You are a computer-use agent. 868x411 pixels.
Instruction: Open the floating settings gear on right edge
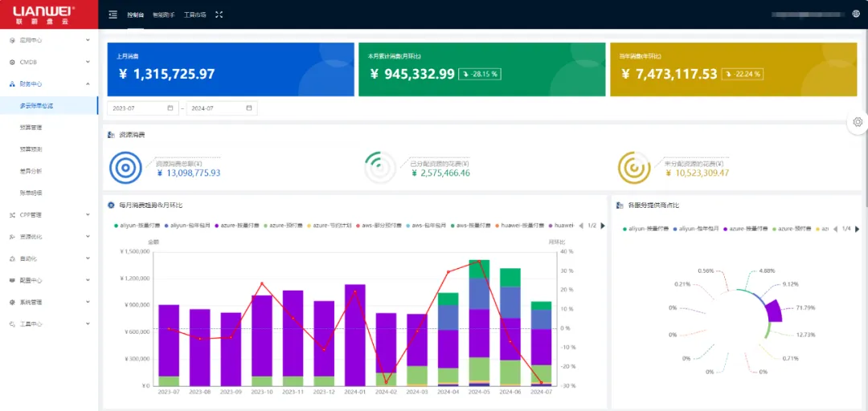coord(858,122)
